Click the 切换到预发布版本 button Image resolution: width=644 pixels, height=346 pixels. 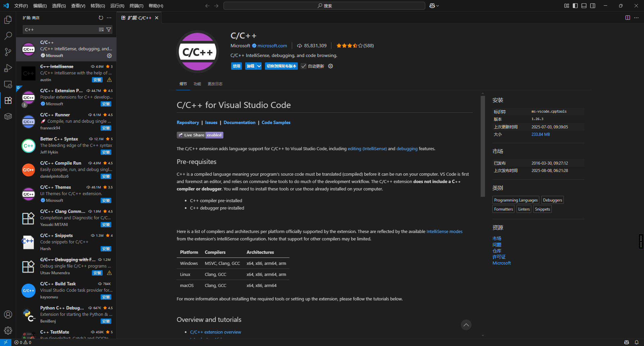point(281,66)
